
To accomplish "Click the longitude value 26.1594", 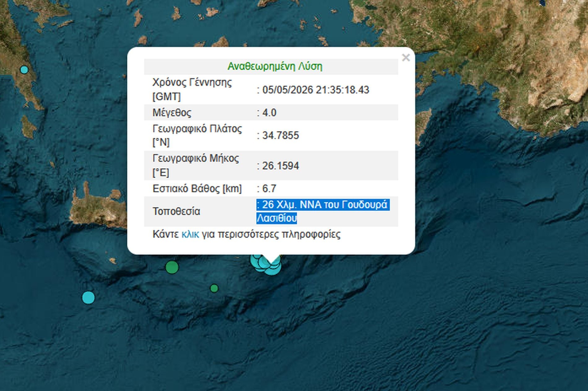I will click(x=281, y=166).
